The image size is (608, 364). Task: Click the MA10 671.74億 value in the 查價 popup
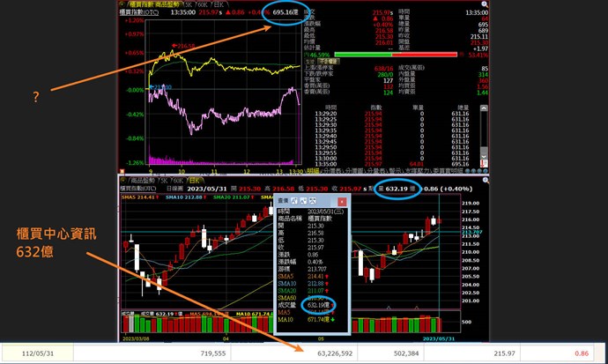(318, 320)
